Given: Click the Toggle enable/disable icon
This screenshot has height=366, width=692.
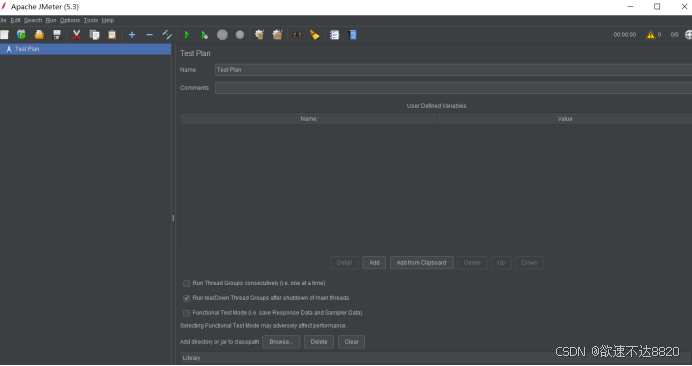Looking at the screenshot, I should pyautogui.click(x=167, y=34).
